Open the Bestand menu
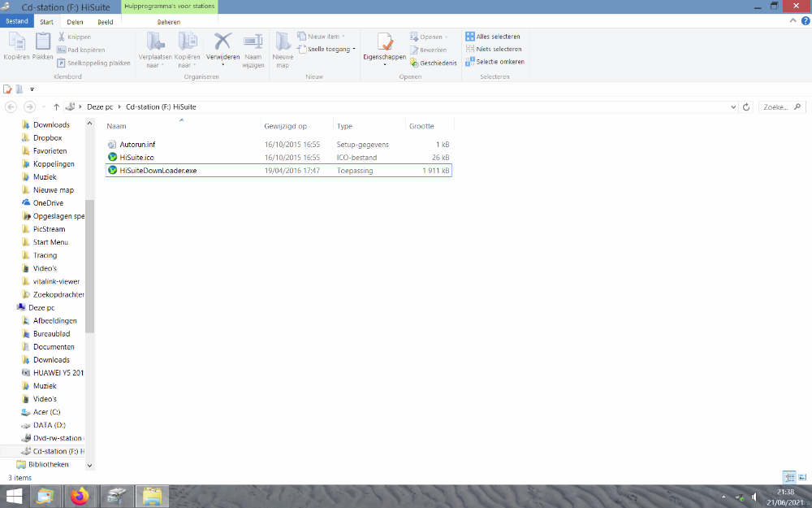This screenshot has height=508, width=812. tap(16, 22)
